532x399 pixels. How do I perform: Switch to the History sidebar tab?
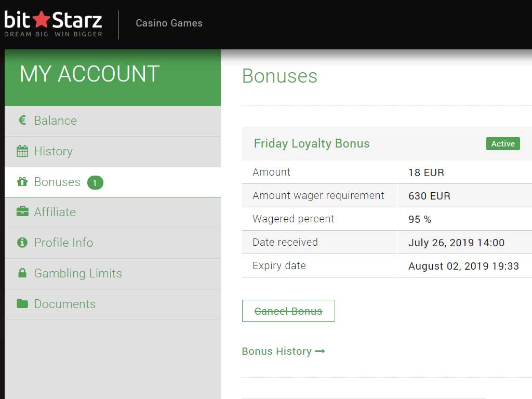pyautogui.click(x=53, y=151)
